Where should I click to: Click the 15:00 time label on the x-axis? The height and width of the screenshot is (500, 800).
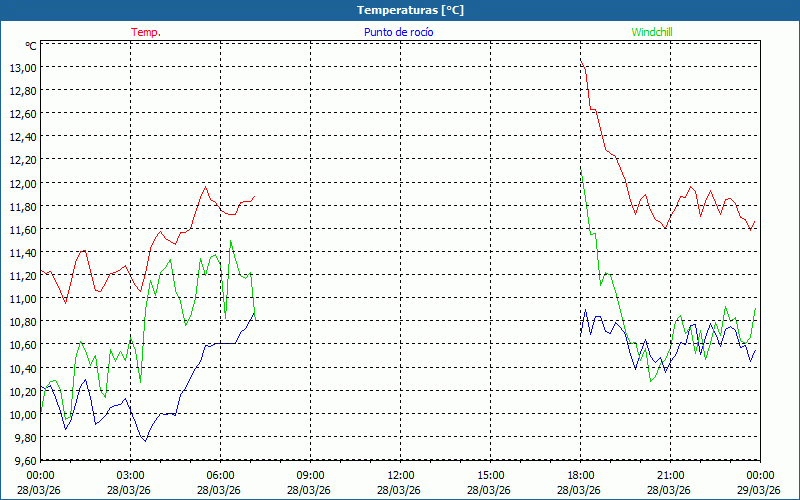[490, 475]
